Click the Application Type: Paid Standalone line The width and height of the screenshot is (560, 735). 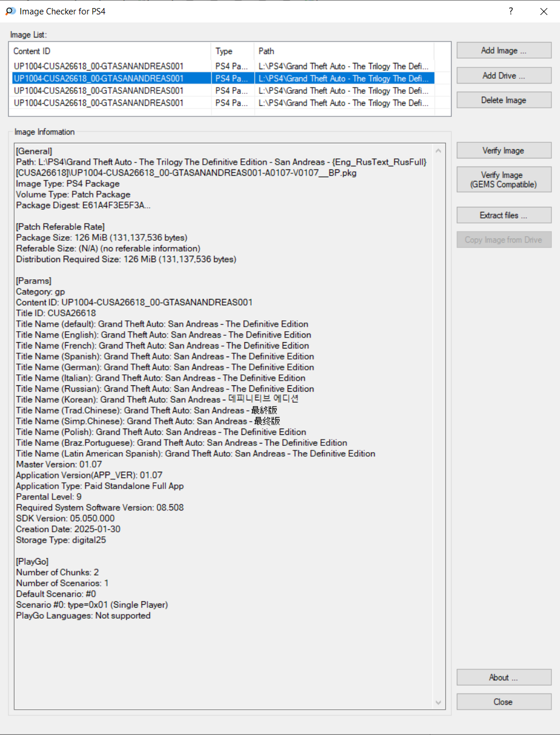pos(100,486)
